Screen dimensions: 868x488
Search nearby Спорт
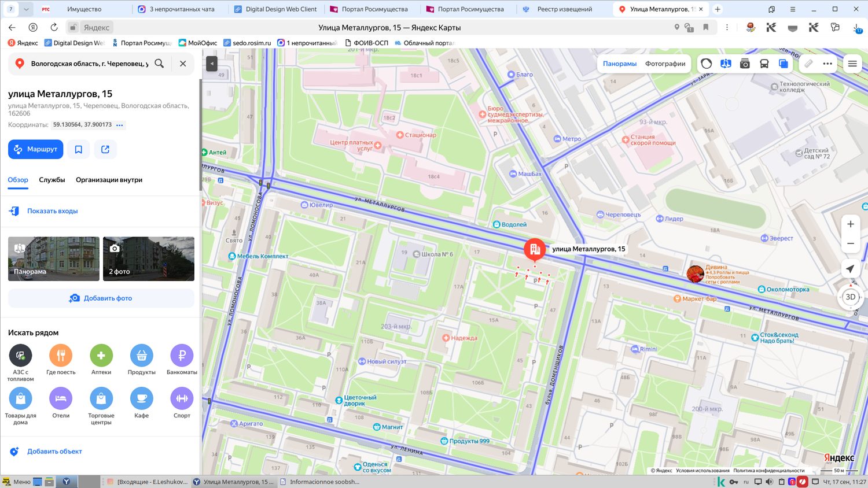coord(182,403)
